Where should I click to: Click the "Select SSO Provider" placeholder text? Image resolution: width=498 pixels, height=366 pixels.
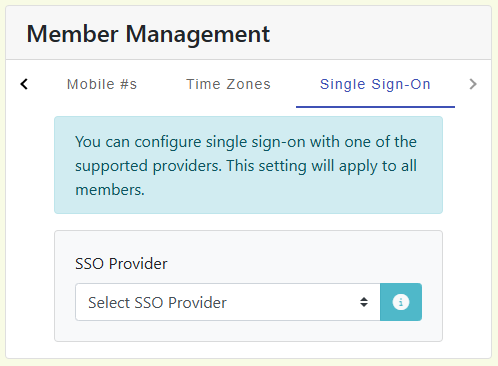point(157,303)
